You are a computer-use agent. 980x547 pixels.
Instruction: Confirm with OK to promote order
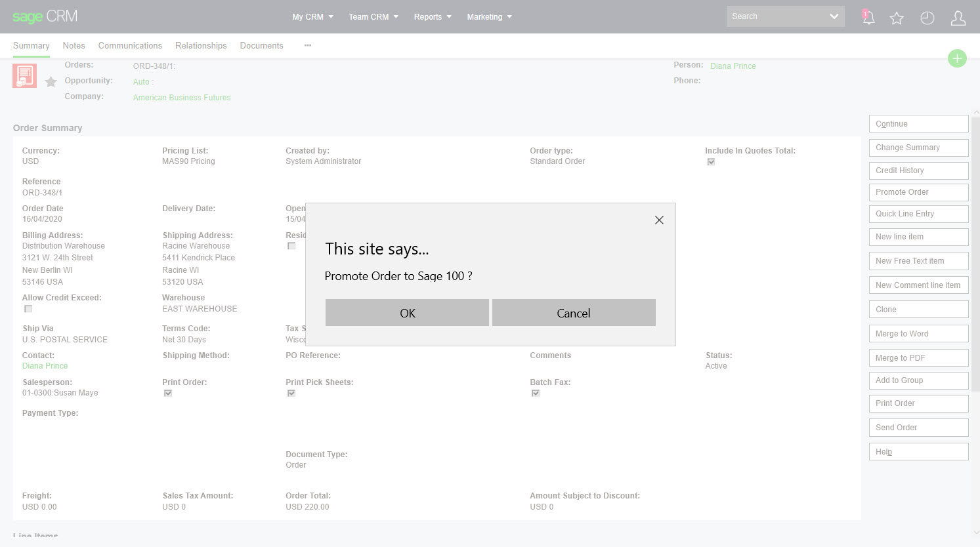pos(407,312)
